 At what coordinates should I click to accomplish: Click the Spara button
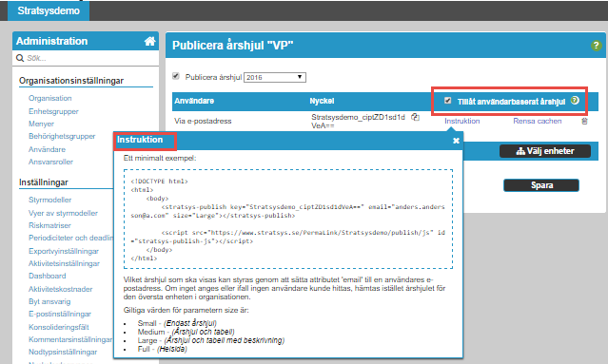[541, 185]
